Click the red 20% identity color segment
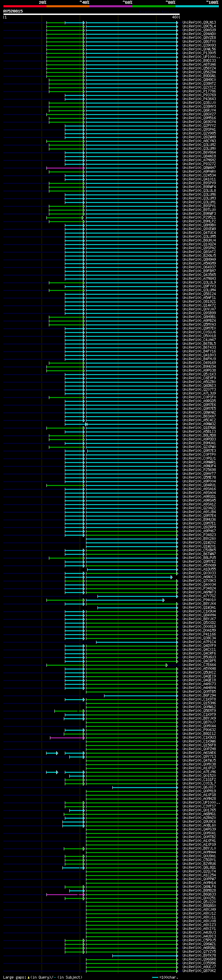The image size is (222, 980). [25, 6]
